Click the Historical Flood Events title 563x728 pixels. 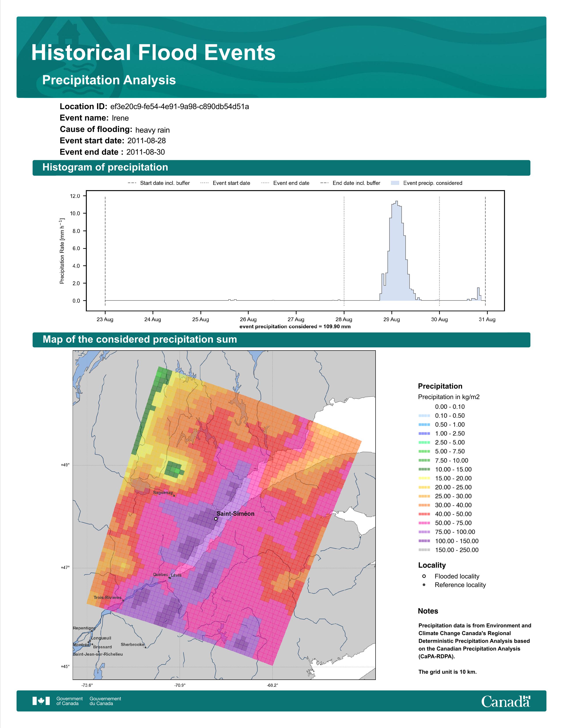point(153,53)
